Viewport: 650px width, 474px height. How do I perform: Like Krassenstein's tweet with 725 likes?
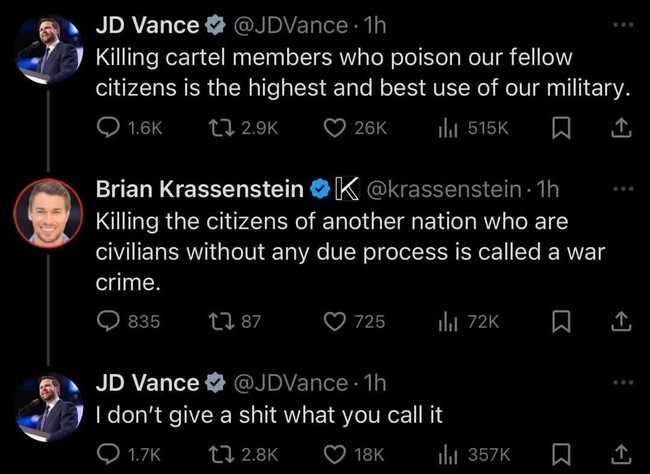(354, 321)
